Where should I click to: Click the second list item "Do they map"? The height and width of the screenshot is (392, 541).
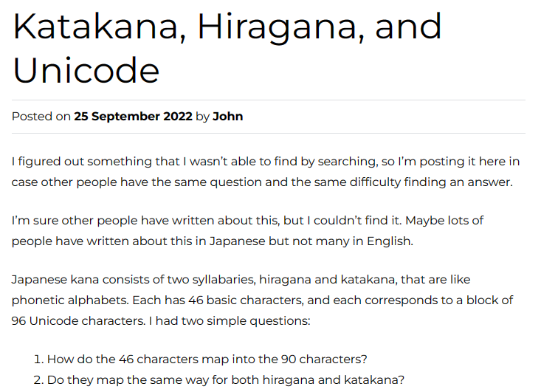click(225, 380)
